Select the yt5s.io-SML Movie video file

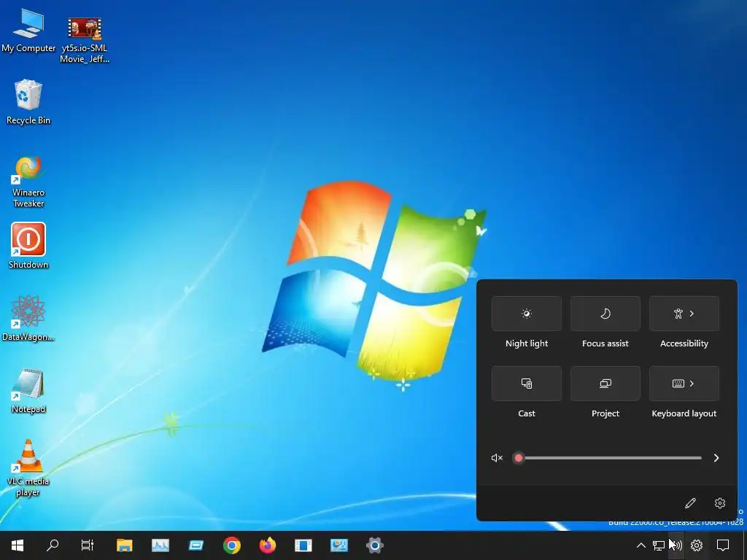pyautogui.click(x=85, y=40)
